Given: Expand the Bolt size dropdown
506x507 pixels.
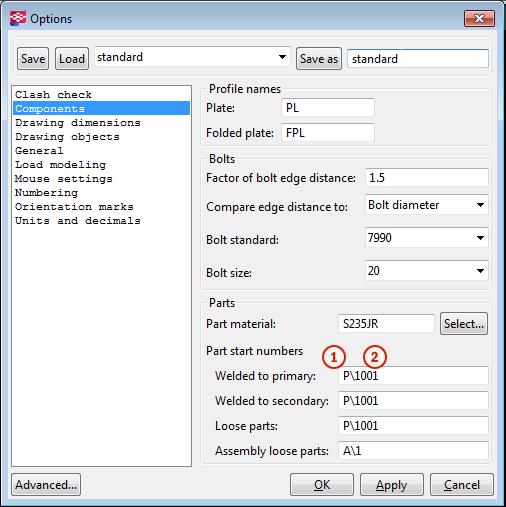Looking at the screenshot, I should tap(427, 271).
